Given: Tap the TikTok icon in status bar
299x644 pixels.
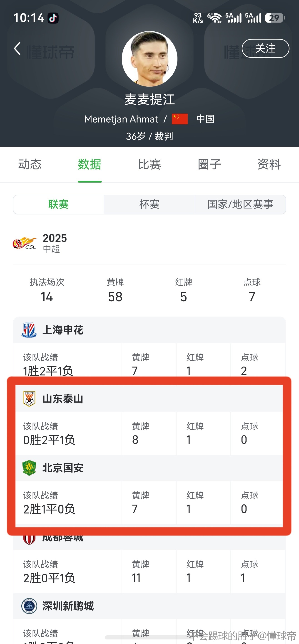Looking at the screenshot, I should tap(53, 18).
